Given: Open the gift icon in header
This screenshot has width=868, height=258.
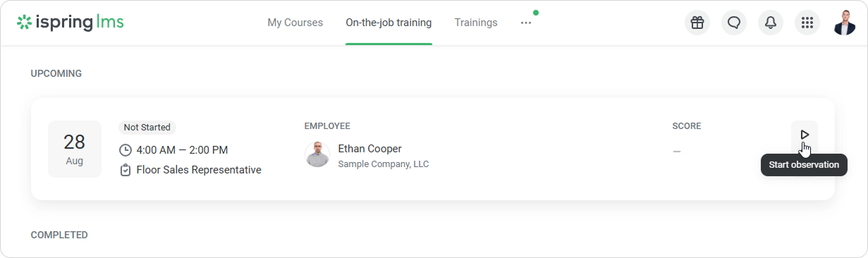Looking at the screenshot, I should pos(697,23).
